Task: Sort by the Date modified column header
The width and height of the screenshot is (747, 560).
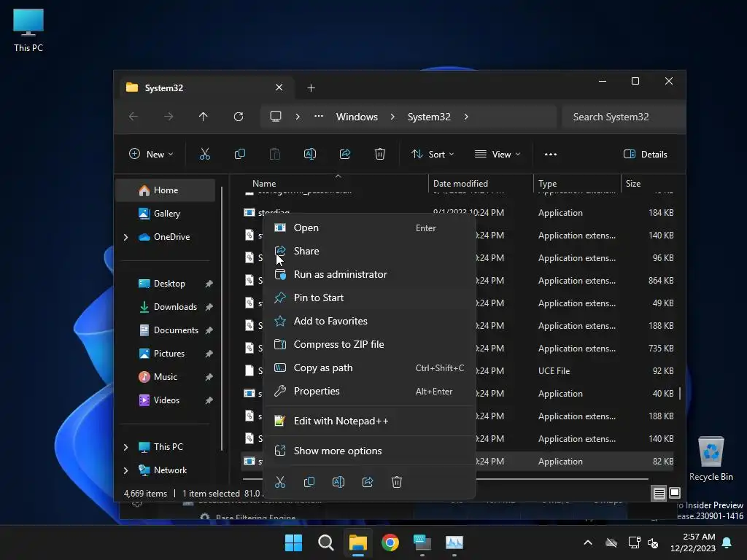Action: click(x=481, y=184)
